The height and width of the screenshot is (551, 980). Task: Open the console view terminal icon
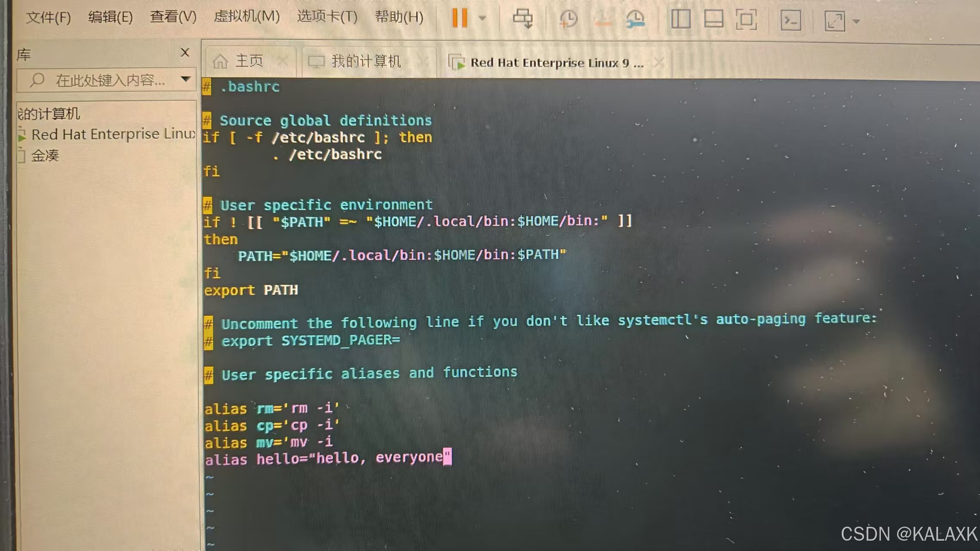tap(791, 20)
